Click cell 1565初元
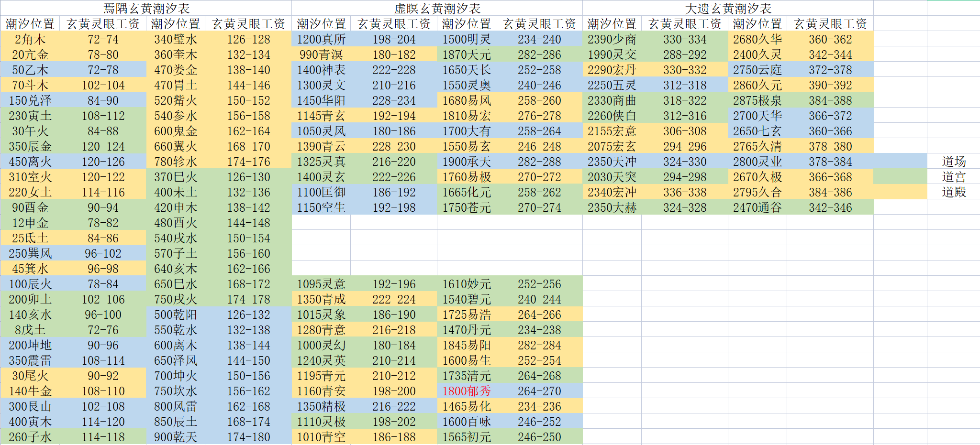 point(467,436)
